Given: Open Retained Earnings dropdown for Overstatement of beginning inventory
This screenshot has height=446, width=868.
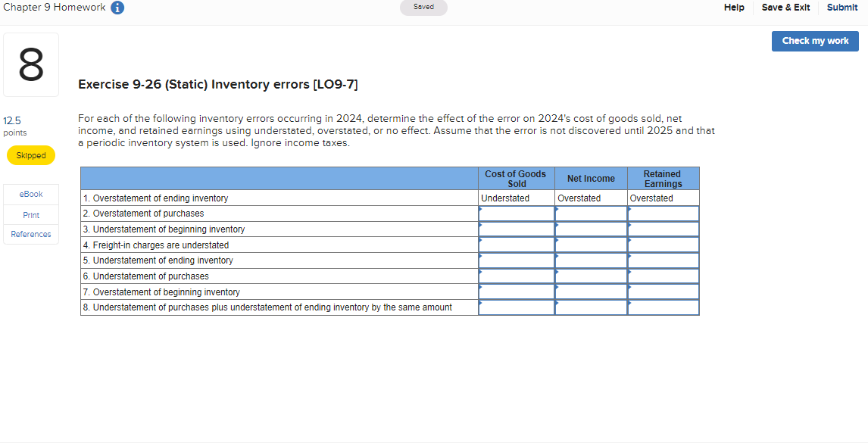Looking at the screenshot, I should pos(662,292).
